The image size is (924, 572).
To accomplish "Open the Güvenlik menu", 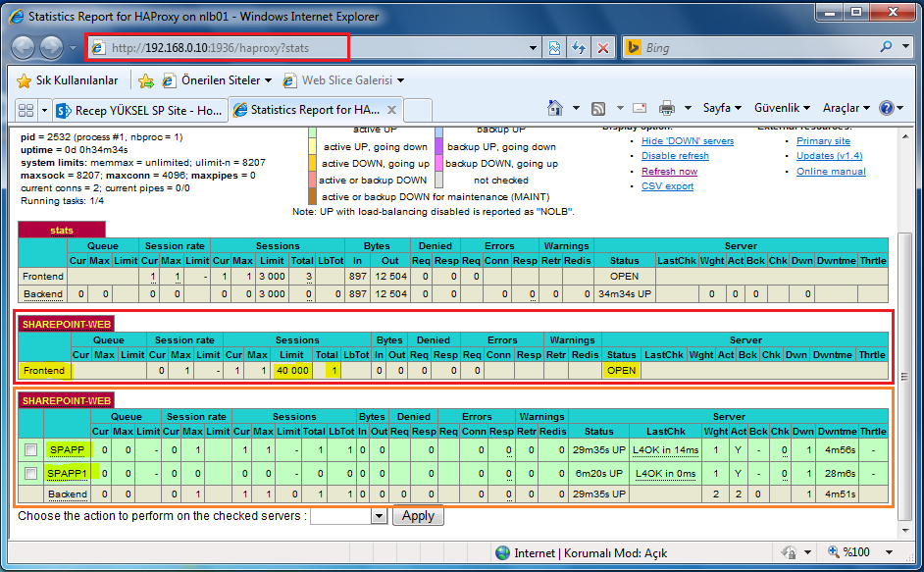I will 782,108.
